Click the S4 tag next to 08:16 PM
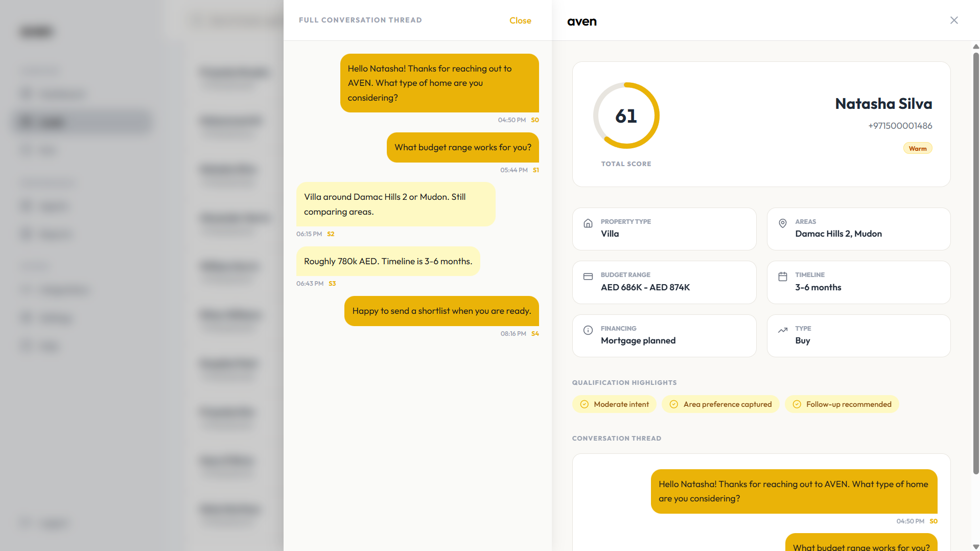980x551 pixels. coord(535,334)
